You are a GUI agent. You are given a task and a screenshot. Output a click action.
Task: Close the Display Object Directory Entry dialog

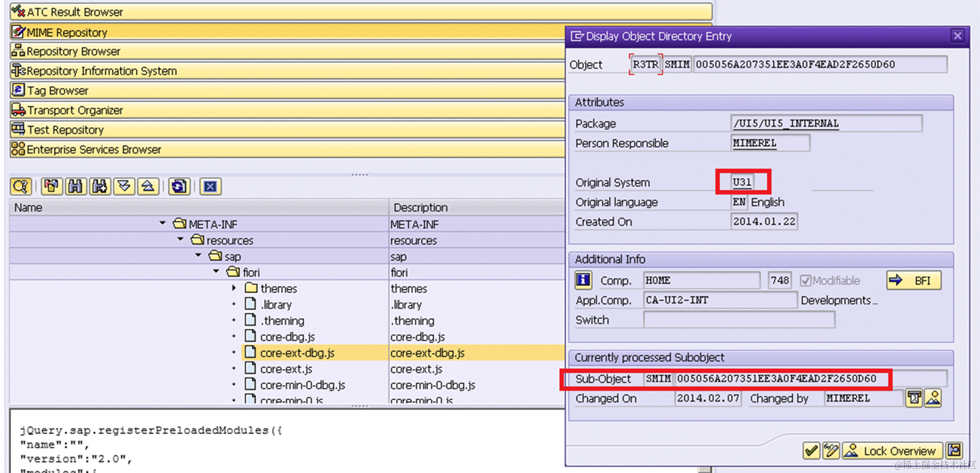(x=957, y=36)
